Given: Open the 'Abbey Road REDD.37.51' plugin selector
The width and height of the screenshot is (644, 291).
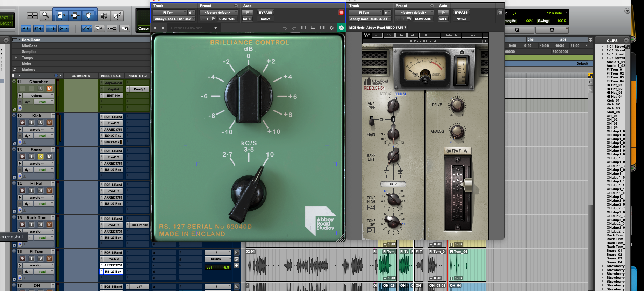Looking at the screenshot, I should (370, 19).
